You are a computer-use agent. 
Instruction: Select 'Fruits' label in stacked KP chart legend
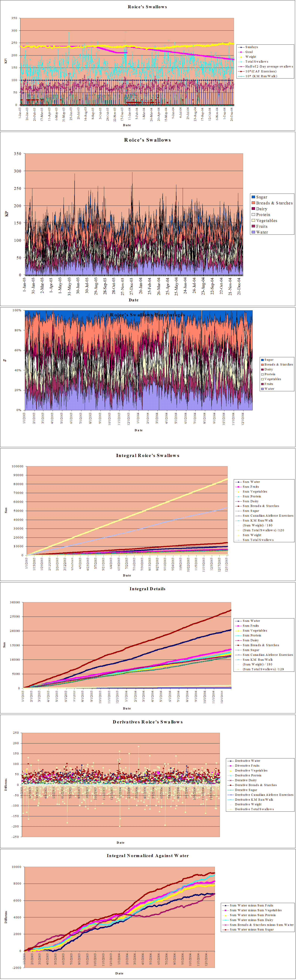(x=262, y=226)
